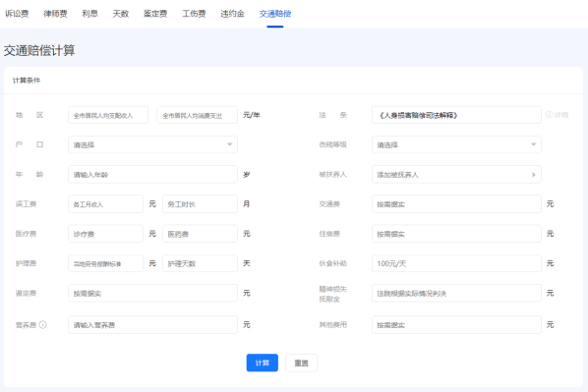The image size is (588, 392).
Task: Open the 伤残等级 dropdown
Action: (456, 144)
